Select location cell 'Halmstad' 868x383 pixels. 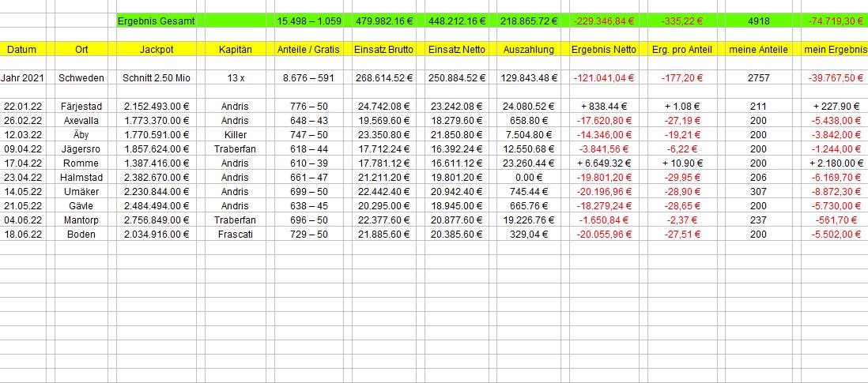click(81, 178)
